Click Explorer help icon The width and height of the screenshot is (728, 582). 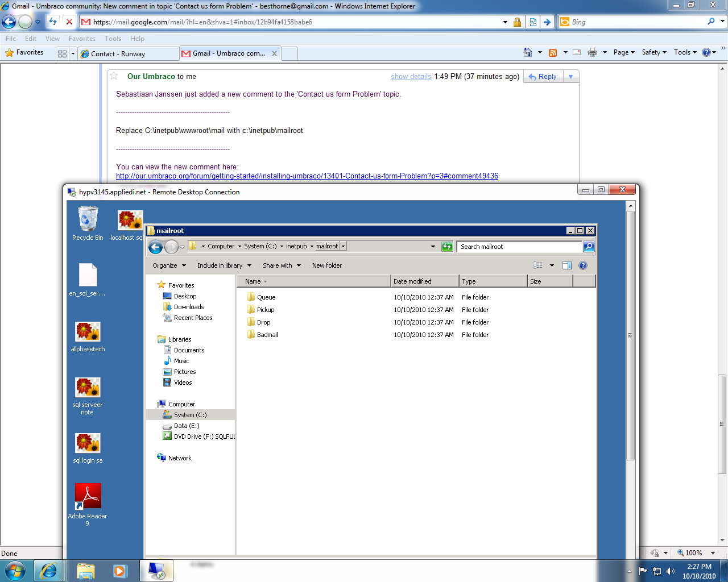click(583, 265)
